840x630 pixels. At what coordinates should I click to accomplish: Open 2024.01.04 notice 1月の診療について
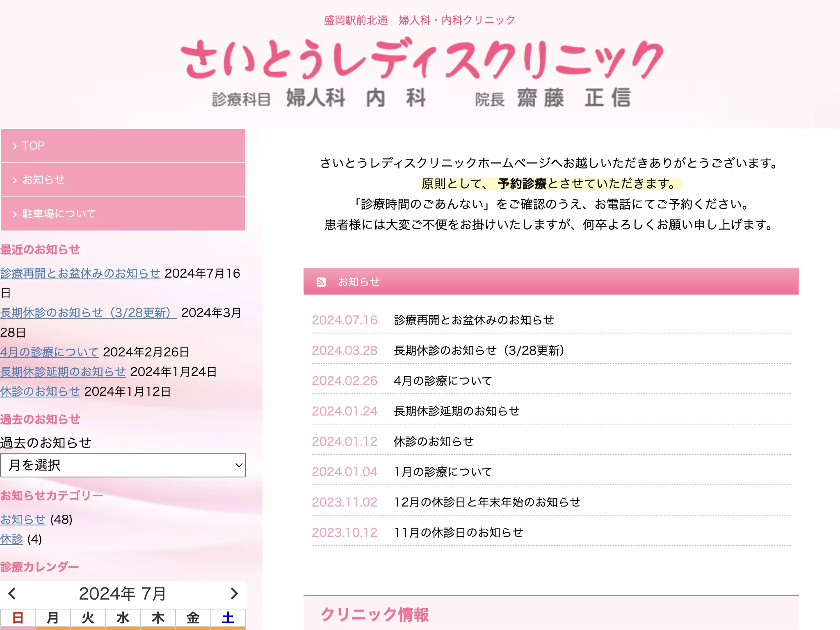pyautogui.click(x=443, y=472)
